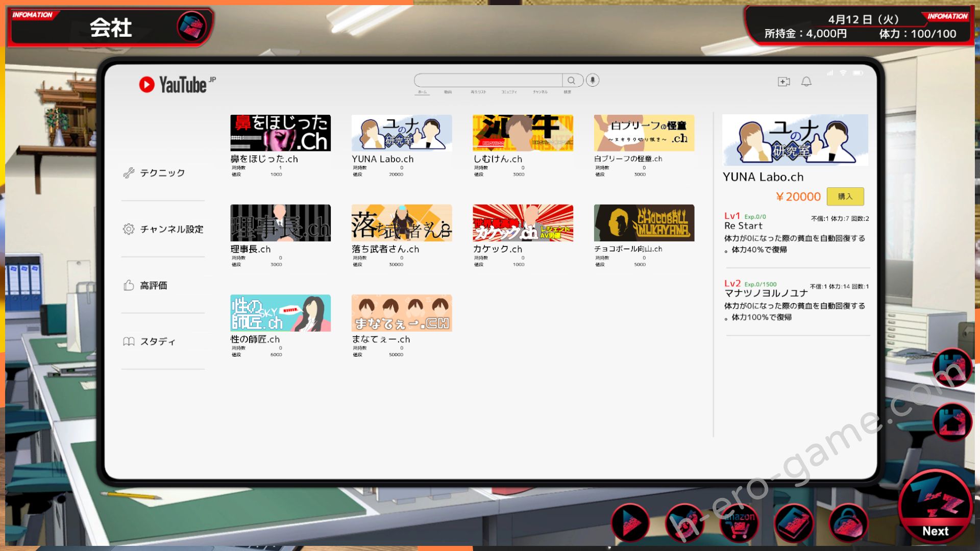Viewport: 980px width, 551px height.
Task: Click the 購入 purchase button
Action: [845, 196]
